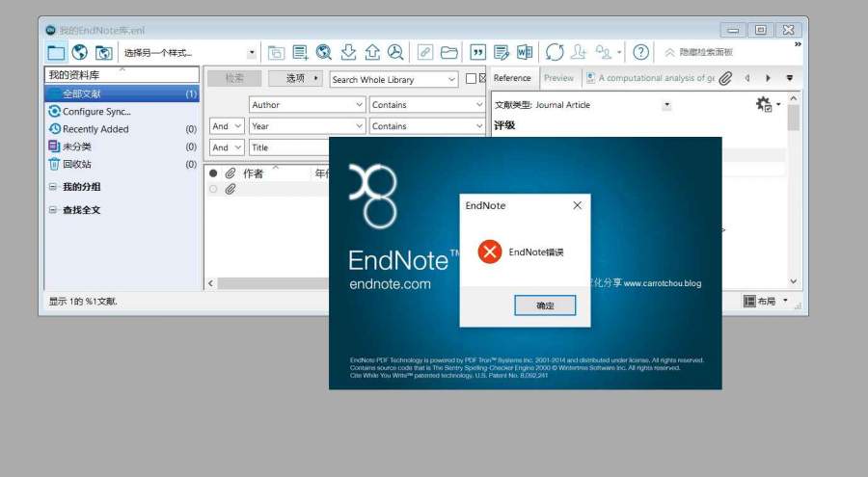Click the 检索 search button
This screenshot has width=868, height=477.
234,79
